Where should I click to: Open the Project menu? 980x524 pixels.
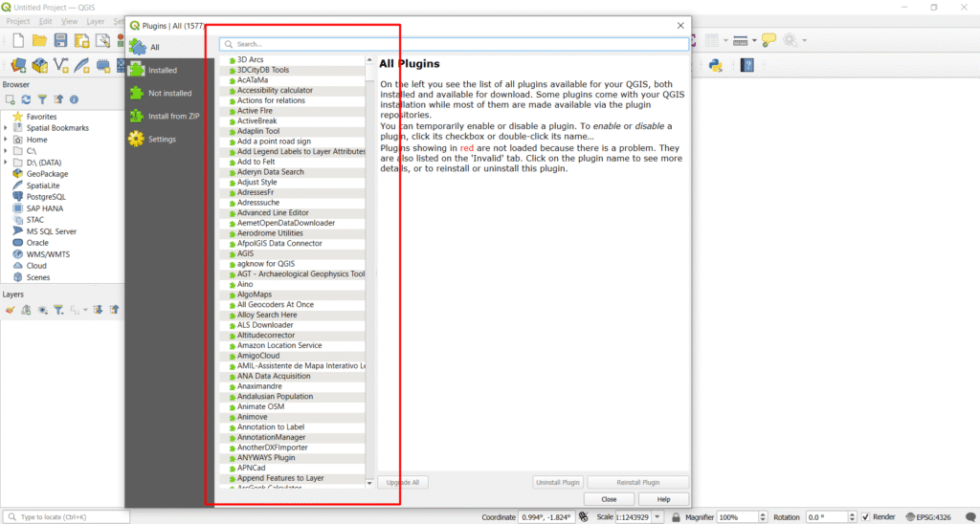click(18, 21)
